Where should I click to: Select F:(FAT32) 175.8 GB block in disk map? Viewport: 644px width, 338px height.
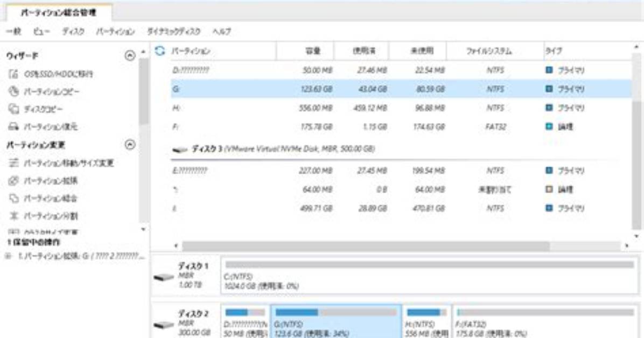(x=545, y=322)
